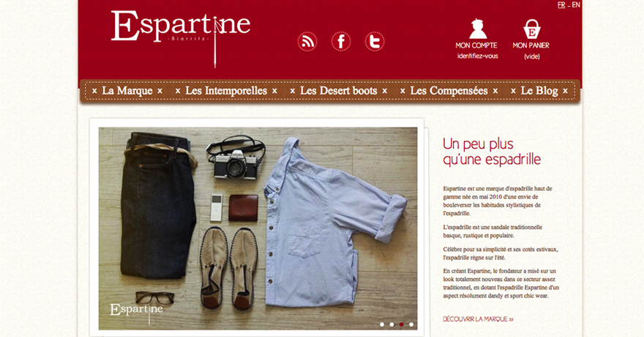This screenshot has height=337, width=644.
Task: Select the active red slideshow dot
Action: [x=402, y=325]
